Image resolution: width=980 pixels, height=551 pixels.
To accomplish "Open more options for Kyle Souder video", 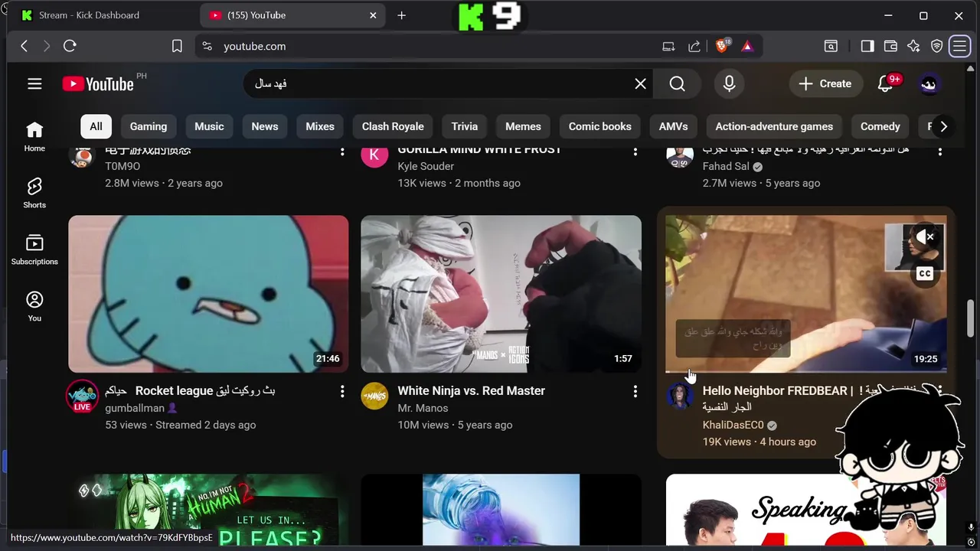I will [x=635, y=152].
